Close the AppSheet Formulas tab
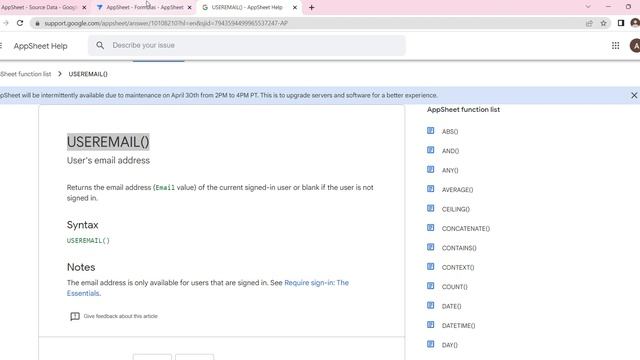640x360 pixels. click(x=189, y=7)
